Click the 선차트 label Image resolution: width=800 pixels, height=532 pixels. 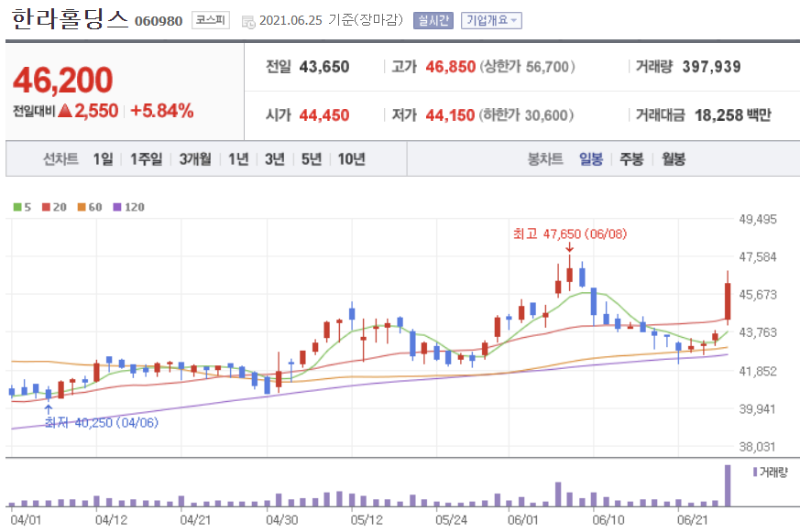(60, 159)
